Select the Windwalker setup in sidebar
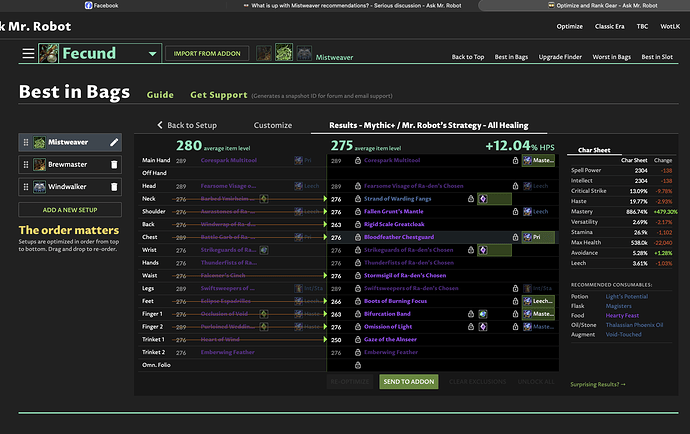 (70, 187)
